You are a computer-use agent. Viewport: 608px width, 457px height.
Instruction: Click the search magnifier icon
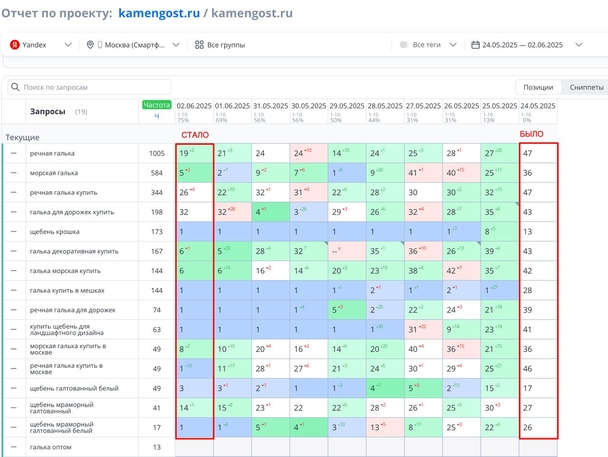pyautogui.click(x=15, y=87)
